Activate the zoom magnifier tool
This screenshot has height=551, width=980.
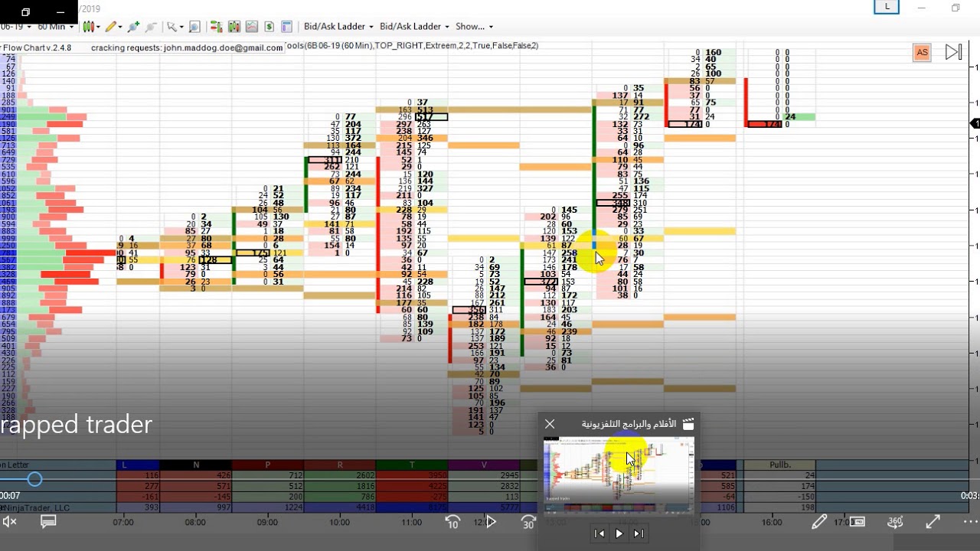(194, 27)
